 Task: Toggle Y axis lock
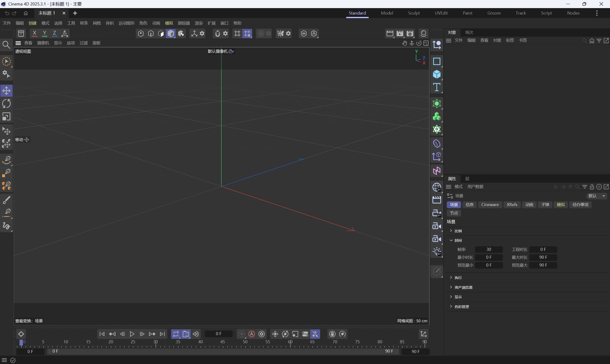click(x=45, y=33)
